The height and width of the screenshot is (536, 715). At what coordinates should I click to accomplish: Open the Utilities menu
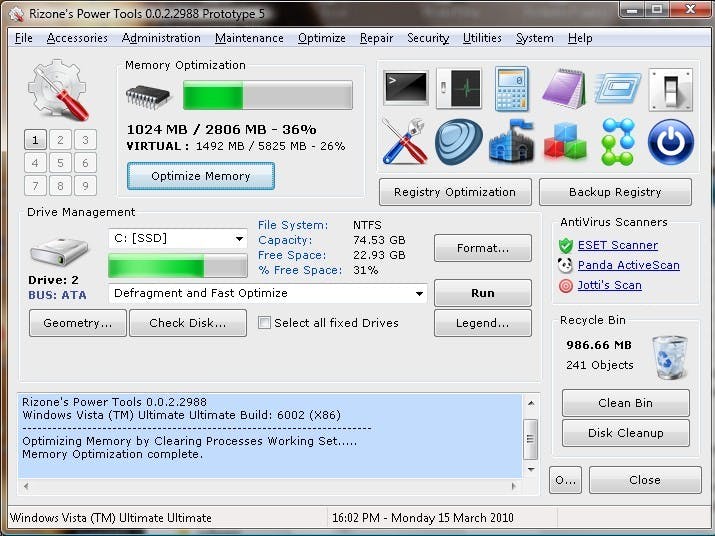tap(482, 38)
